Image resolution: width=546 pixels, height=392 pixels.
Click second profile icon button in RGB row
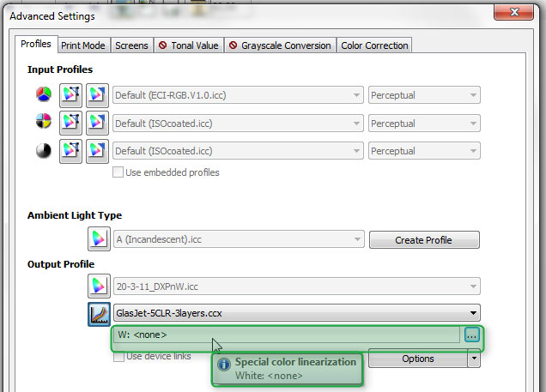pos(98,95)
